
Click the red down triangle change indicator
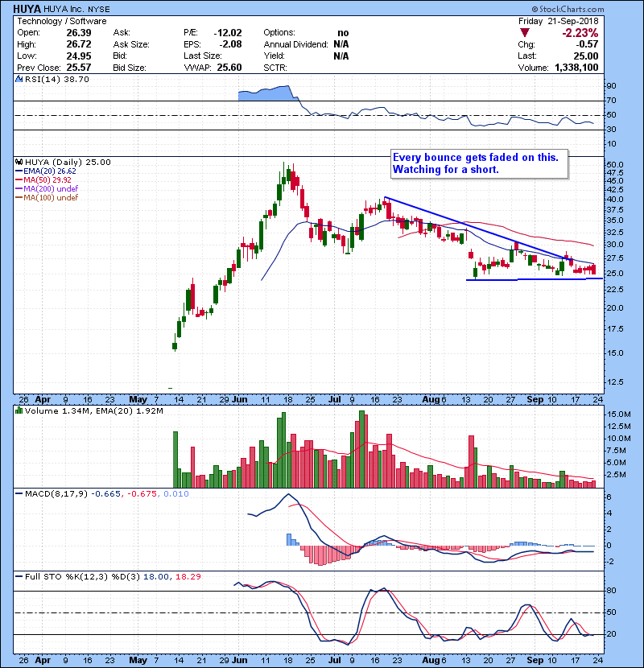525,33
